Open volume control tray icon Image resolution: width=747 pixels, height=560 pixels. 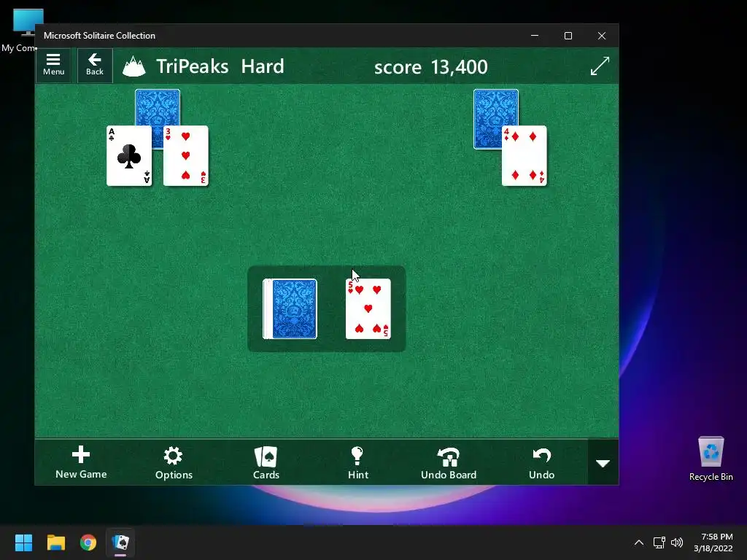(676, 542)
